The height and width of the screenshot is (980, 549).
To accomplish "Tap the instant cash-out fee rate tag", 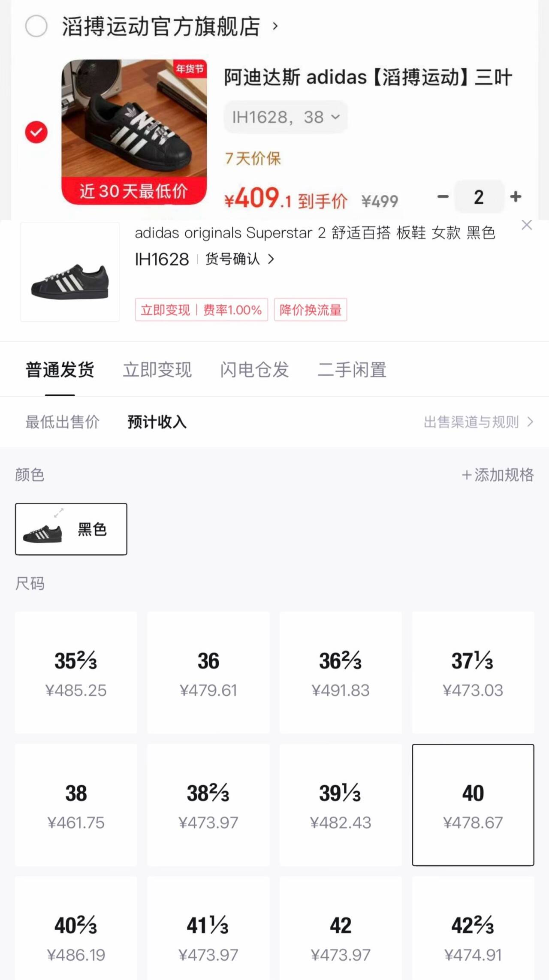I will (201, 310).
